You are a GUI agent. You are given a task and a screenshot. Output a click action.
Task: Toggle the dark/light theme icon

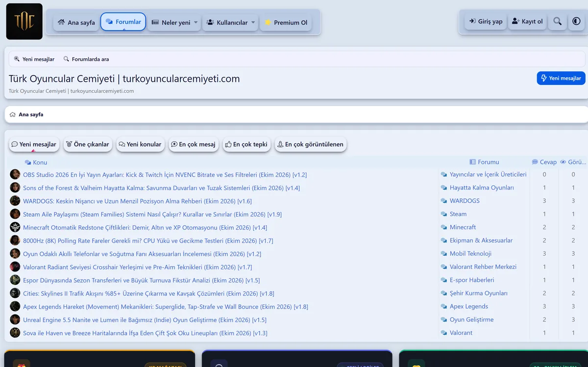[x=576, y=22]
